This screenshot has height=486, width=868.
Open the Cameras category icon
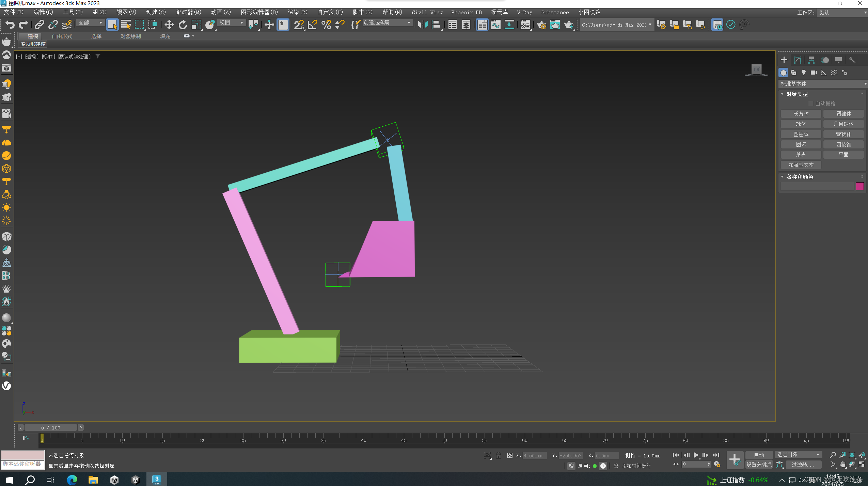click(x=814, y=73)
